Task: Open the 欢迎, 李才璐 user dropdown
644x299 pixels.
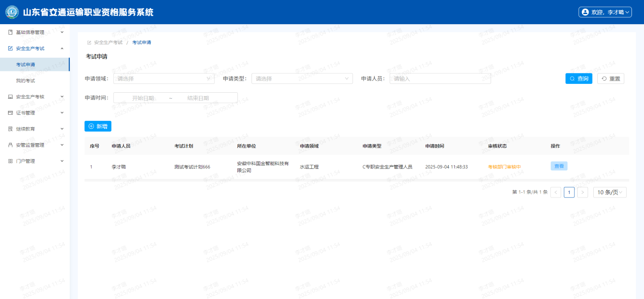Action: 605,12
